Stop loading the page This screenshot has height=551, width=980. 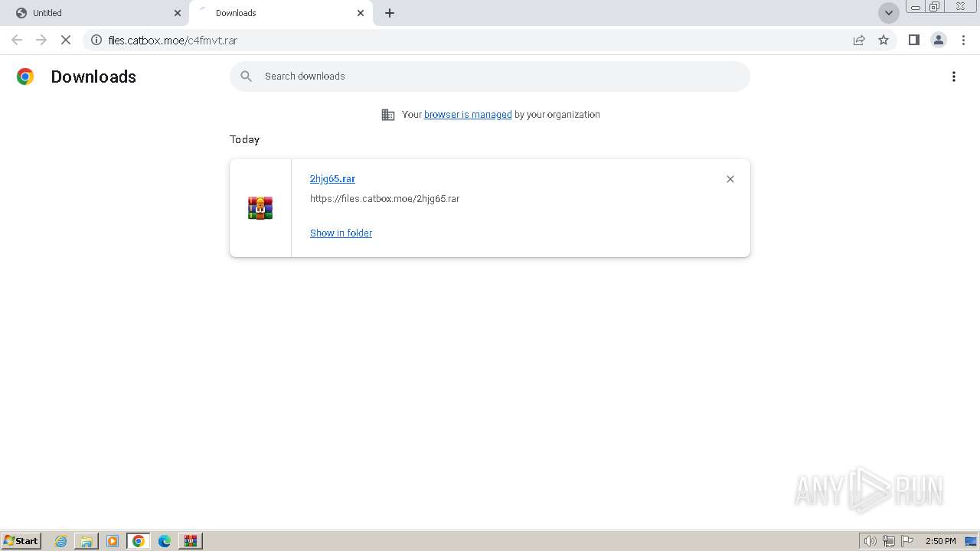point(66,40)
